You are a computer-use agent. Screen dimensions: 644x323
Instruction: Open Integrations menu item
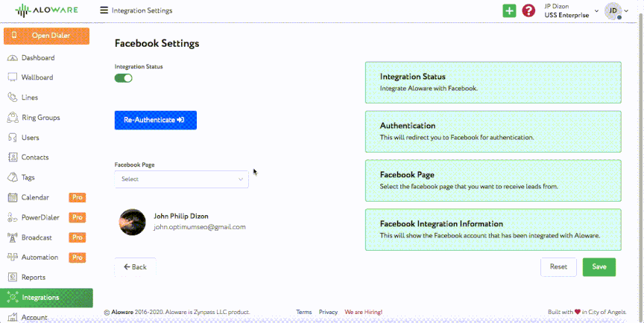pos(46,298)
